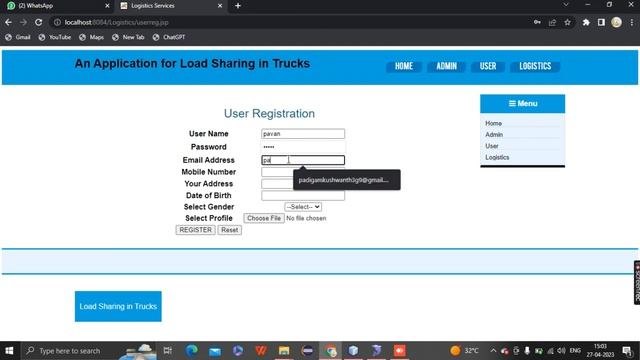
Task: Click the Logistics link in the Menu sidebar
Action: [497, 158]
